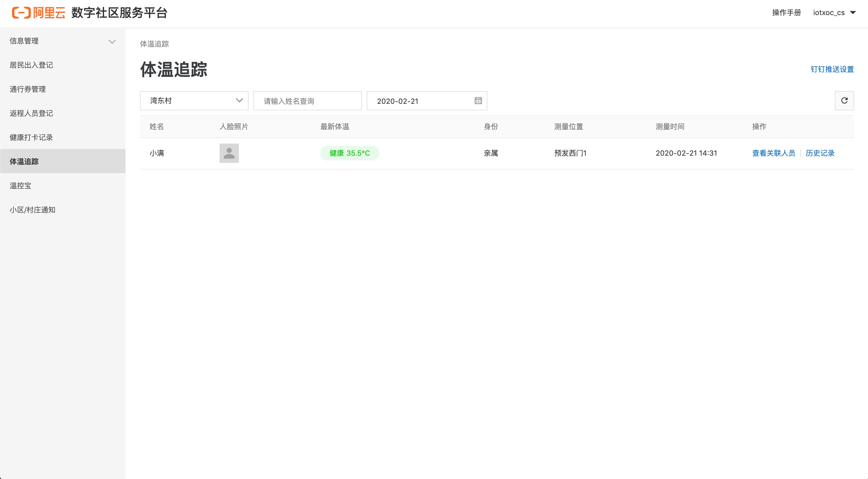
Task: Click the 2020-02-21 date input
Action: pyautogui.click(x=426, y=101)
